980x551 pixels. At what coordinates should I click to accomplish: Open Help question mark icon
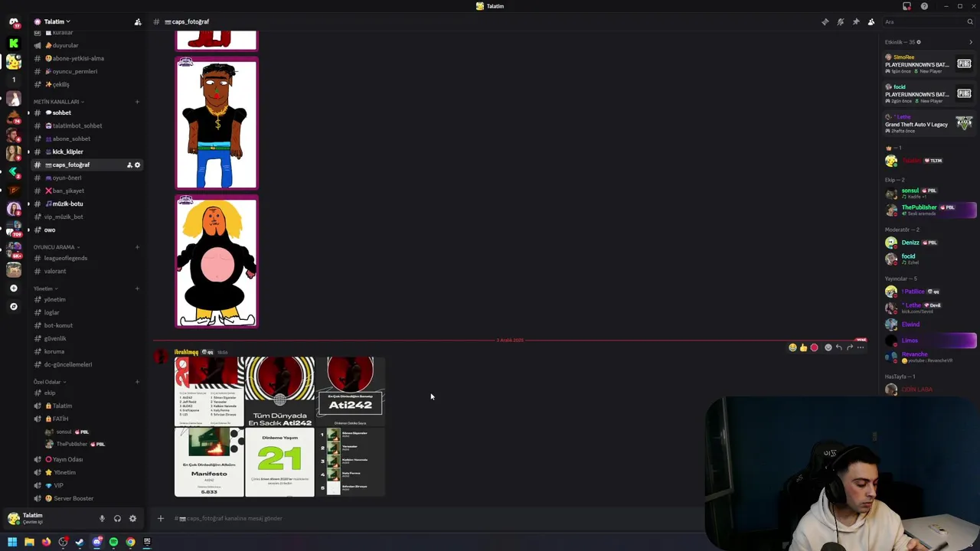(924, 6)
